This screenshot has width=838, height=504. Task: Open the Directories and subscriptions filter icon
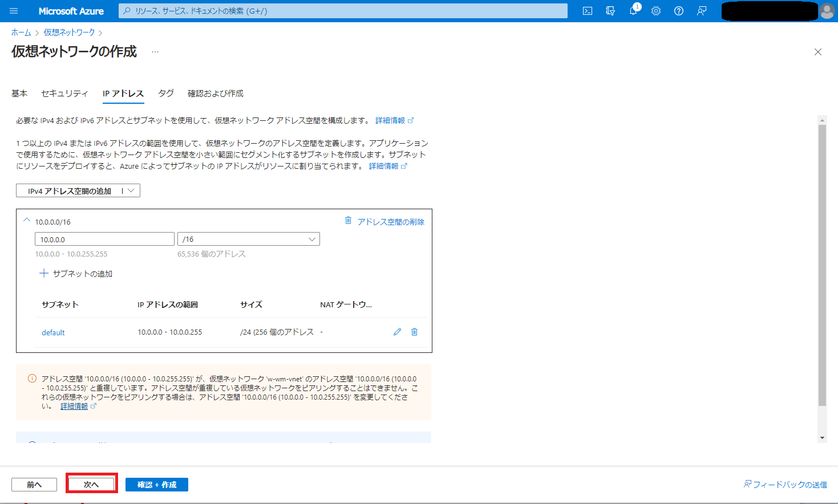[x=610, y=11]
